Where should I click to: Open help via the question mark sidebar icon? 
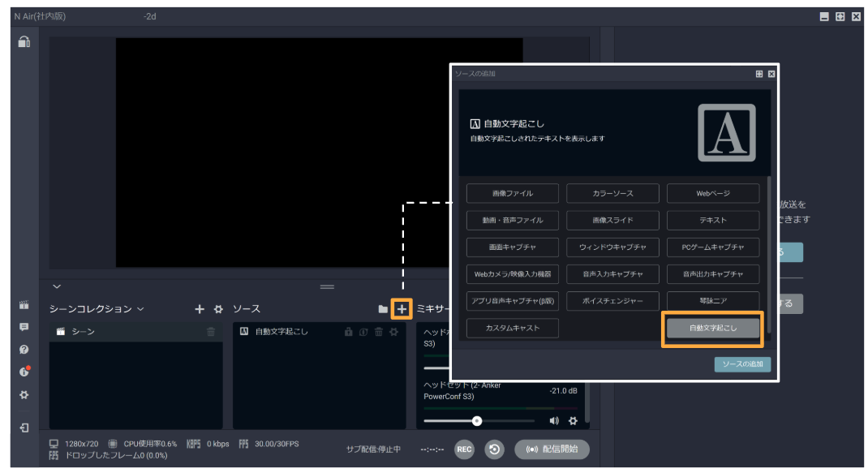pos(24,349)
